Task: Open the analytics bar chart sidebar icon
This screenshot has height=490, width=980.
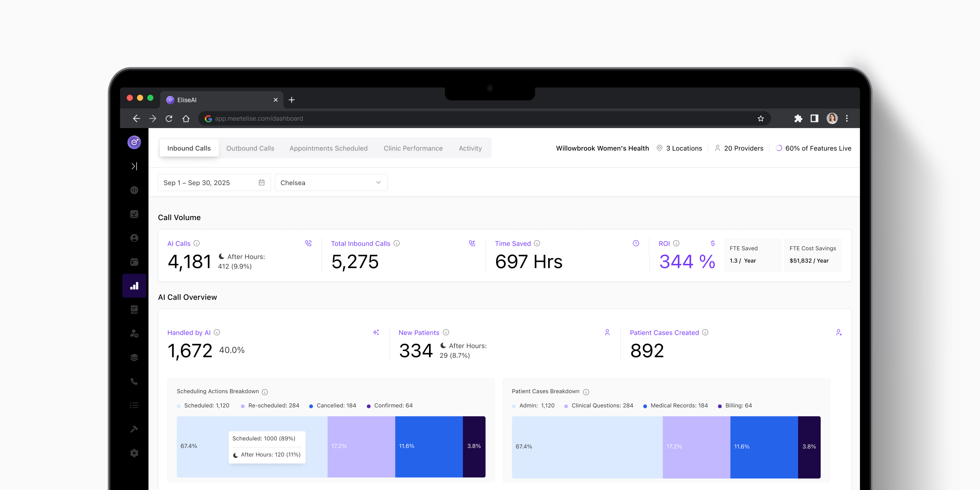Action: click(x=134, y=286)
